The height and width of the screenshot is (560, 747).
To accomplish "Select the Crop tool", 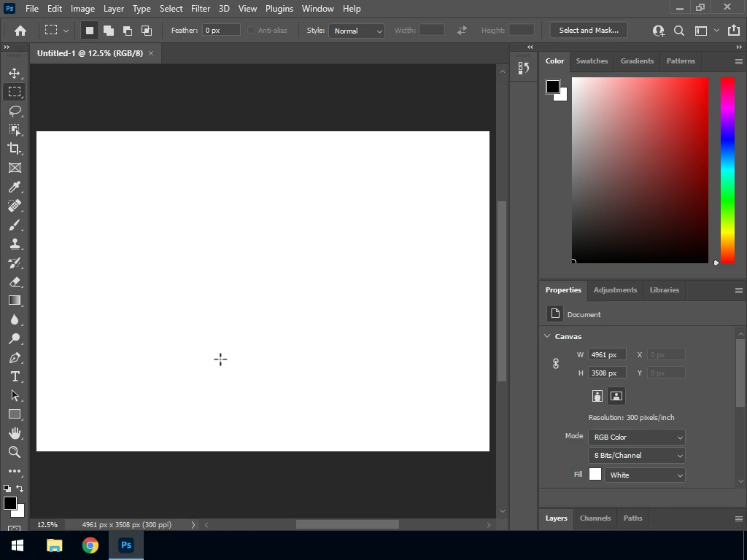I will point(15,149).
